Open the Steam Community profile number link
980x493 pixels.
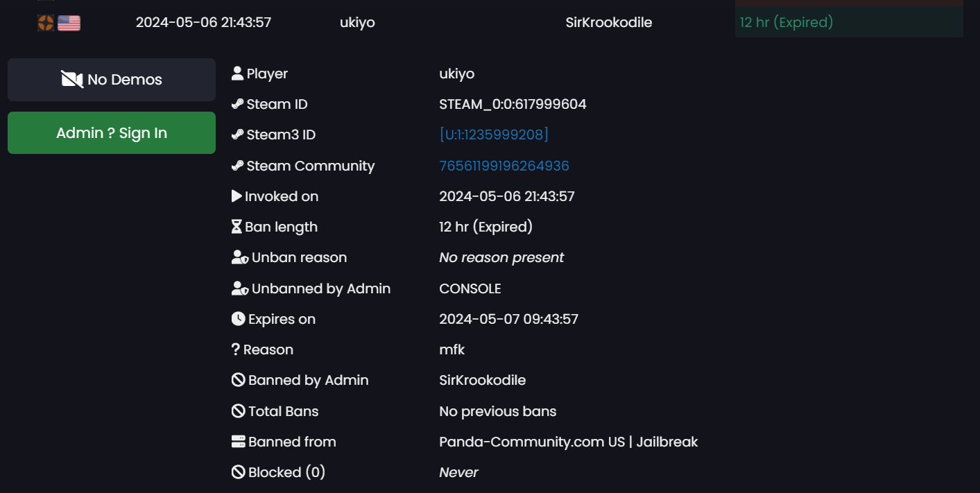pyautogui.click(x=504, y=166)
